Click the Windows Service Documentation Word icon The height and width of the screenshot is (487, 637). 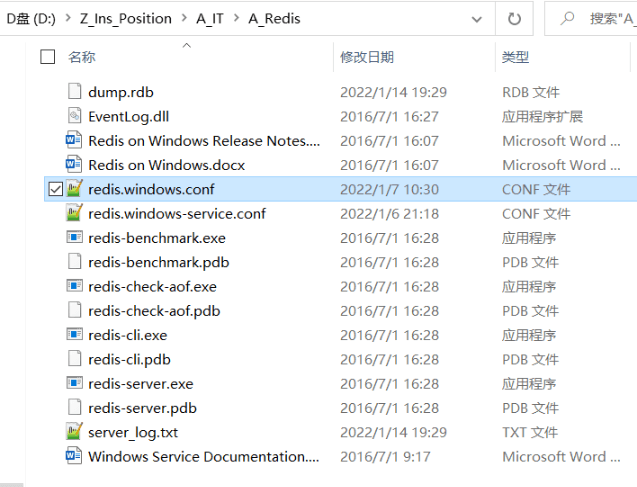click(74, 456)
